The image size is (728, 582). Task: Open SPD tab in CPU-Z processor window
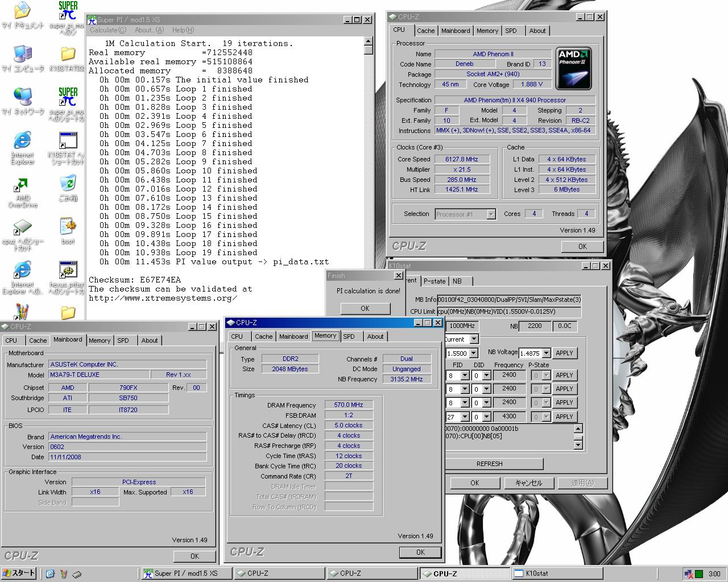click(x=511, y=31)
